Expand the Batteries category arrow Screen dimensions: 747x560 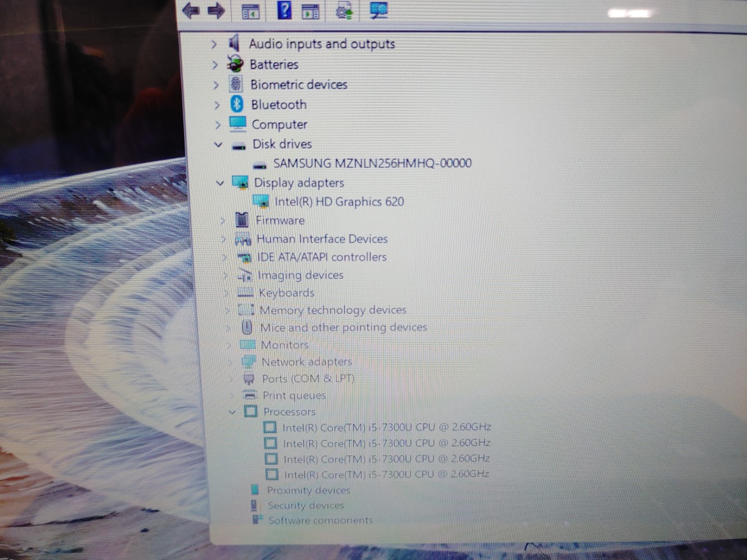[x=215, y=65]
